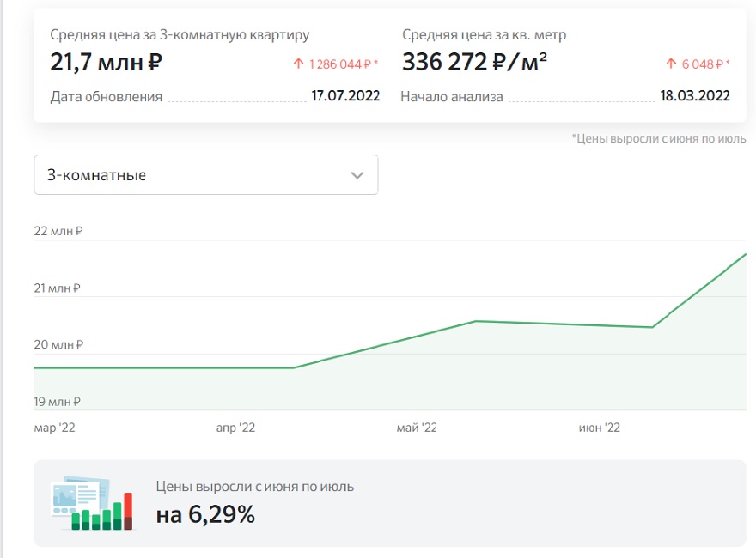Click the chart line peak at right end
The image size is (756, 558).
[x=745, y=254]
